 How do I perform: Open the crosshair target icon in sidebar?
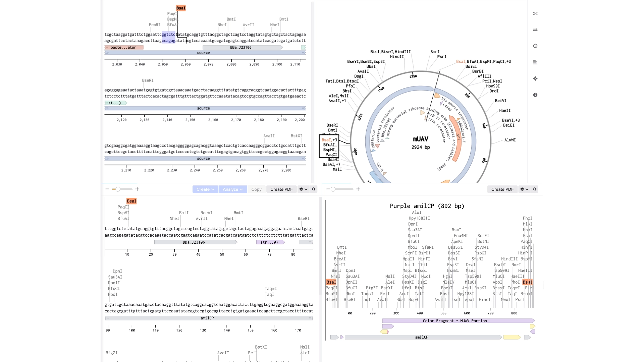click(535, 78)
